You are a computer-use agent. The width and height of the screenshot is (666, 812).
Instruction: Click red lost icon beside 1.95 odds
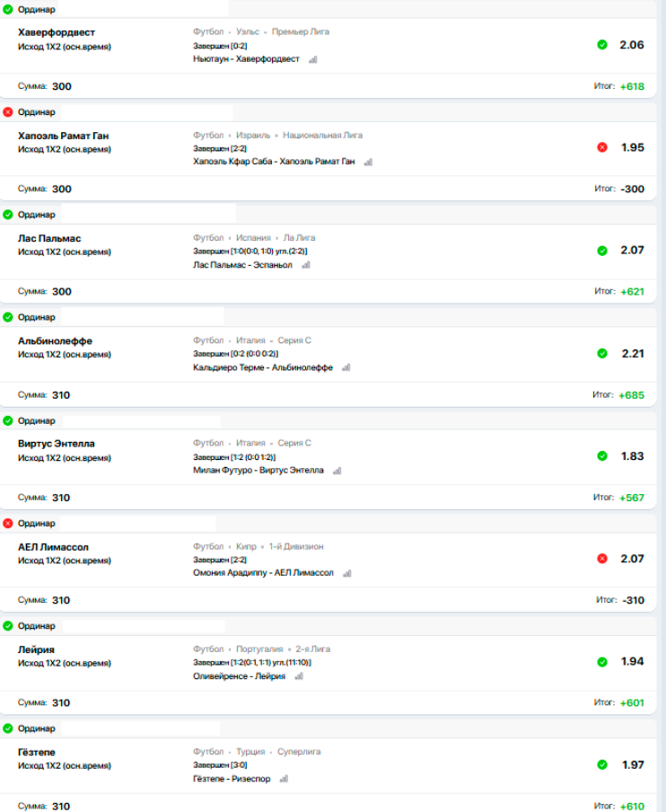click(x=602, y=147)
